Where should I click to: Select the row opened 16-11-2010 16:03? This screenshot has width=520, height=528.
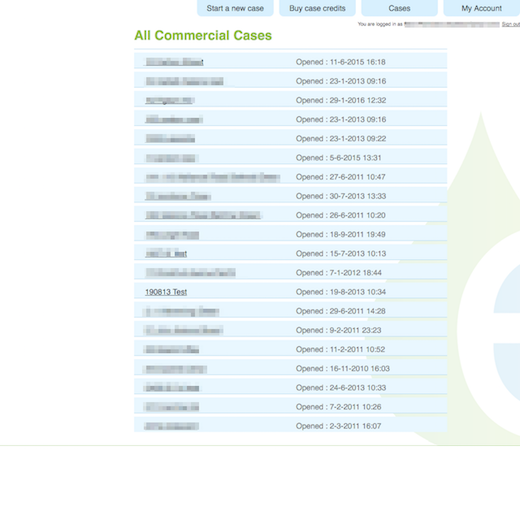click(291, 368)
